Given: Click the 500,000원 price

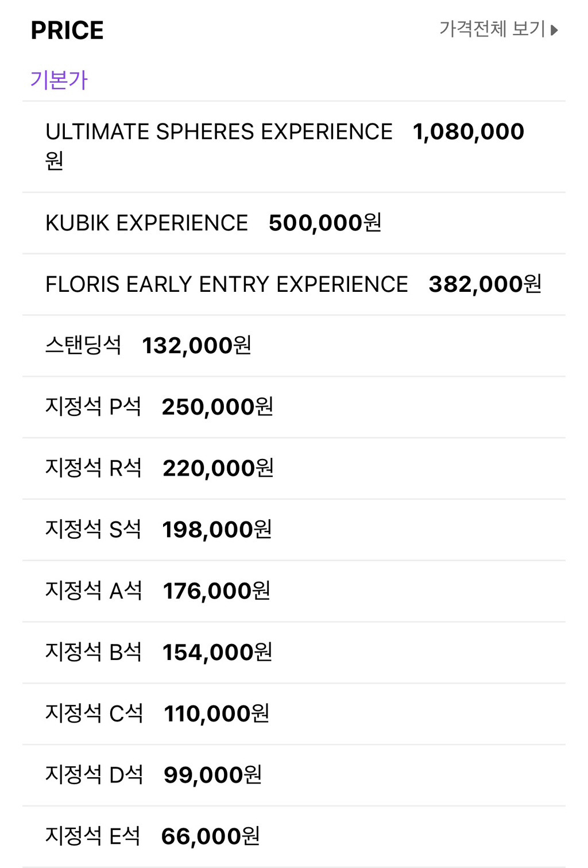Looking at the screenshot, I should click(x=325, y=223).
